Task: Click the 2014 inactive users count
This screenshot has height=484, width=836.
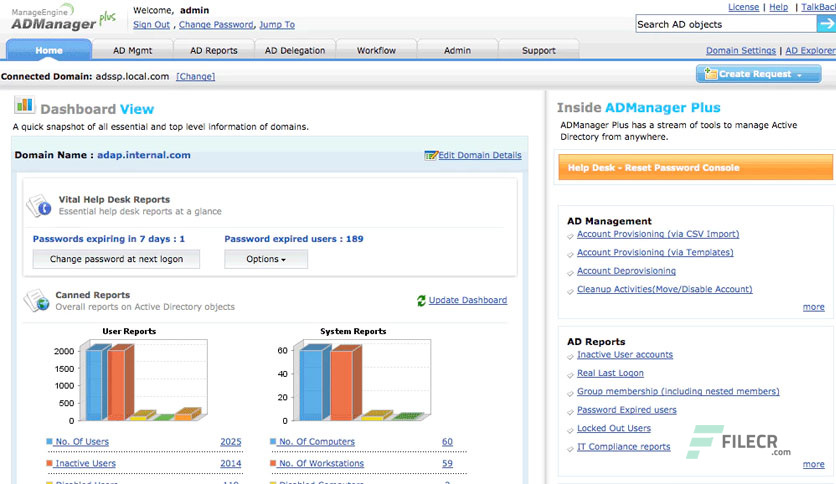Action: [231, 464]
